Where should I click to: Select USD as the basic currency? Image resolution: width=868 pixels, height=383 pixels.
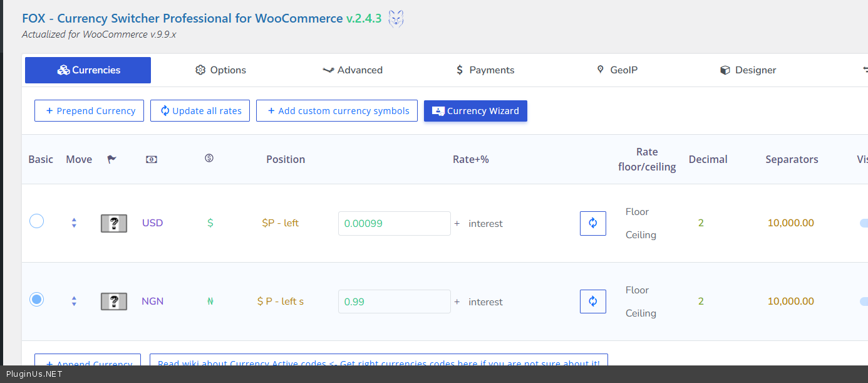tap(37, 221)
